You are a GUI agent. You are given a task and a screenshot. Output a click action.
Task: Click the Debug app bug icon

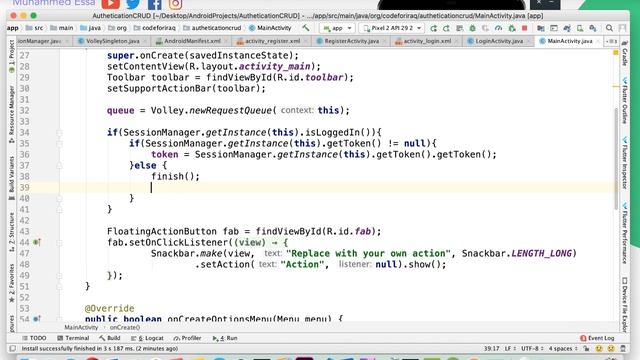pyautogui.click(x=473, y=28)
